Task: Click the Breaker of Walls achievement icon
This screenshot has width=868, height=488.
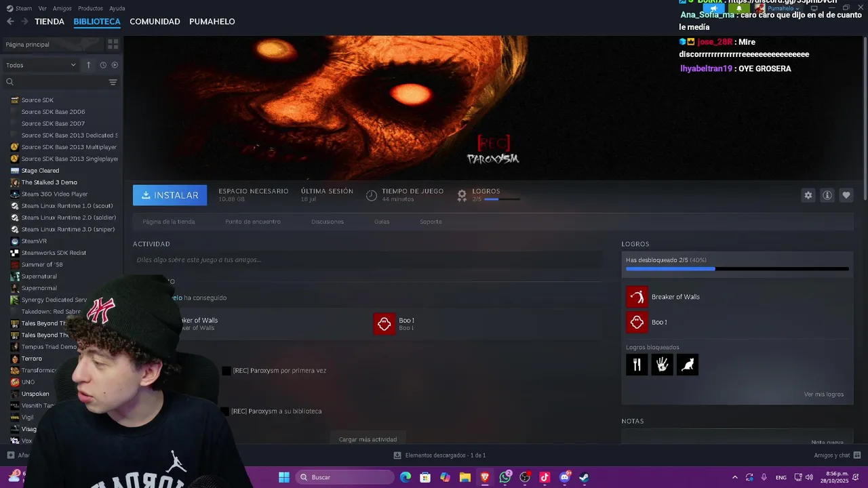Action: coord(637,297)
